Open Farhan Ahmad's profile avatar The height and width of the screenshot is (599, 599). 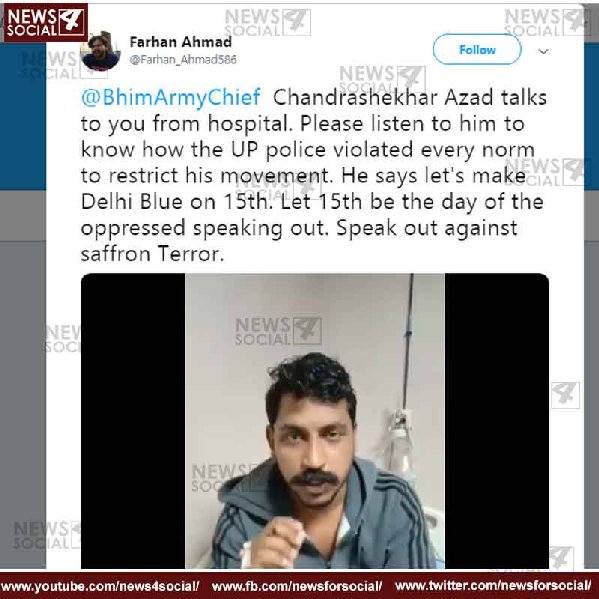pyautogui.click(x=100, y=51)
